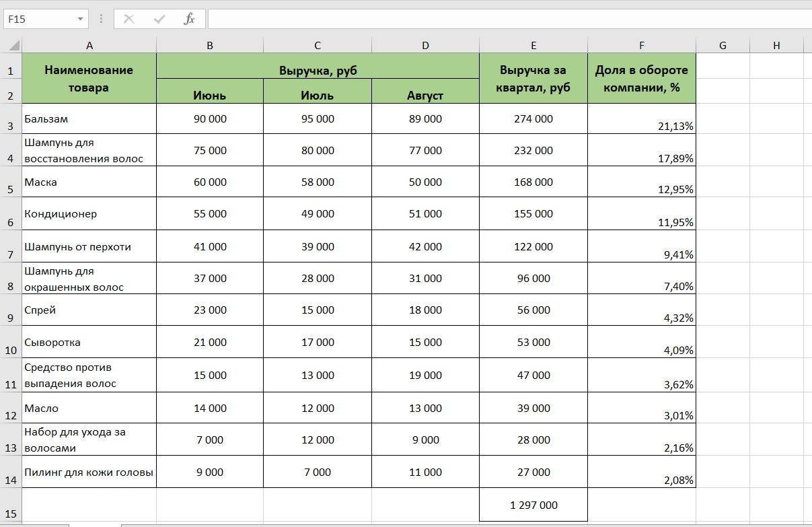Click the Cancel (X) formula bar icon
Screen dimensions: 812x527
click(128, 20)
